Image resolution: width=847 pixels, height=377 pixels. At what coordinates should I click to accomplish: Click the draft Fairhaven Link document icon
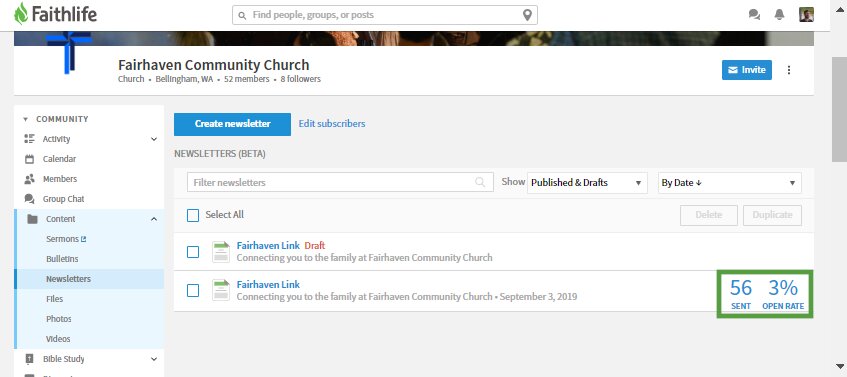(x=220, y=252)
